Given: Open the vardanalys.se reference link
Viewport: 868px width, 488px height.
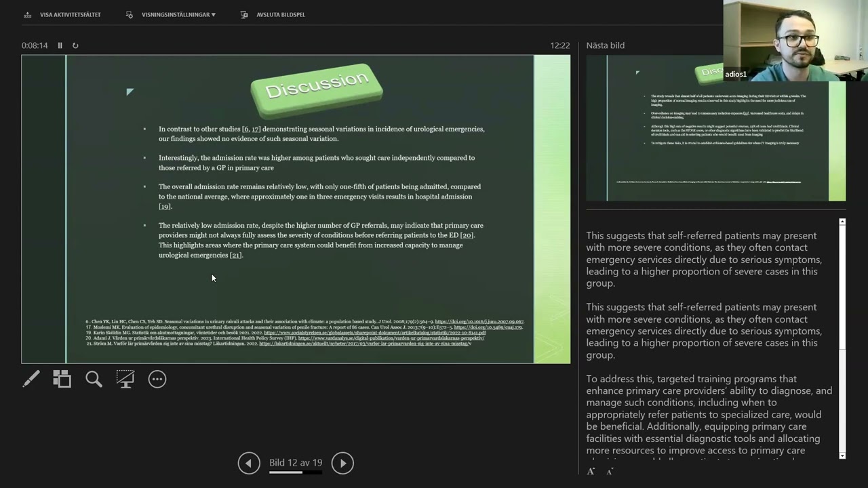Looking at the screenshot, I should coord(391,338).
